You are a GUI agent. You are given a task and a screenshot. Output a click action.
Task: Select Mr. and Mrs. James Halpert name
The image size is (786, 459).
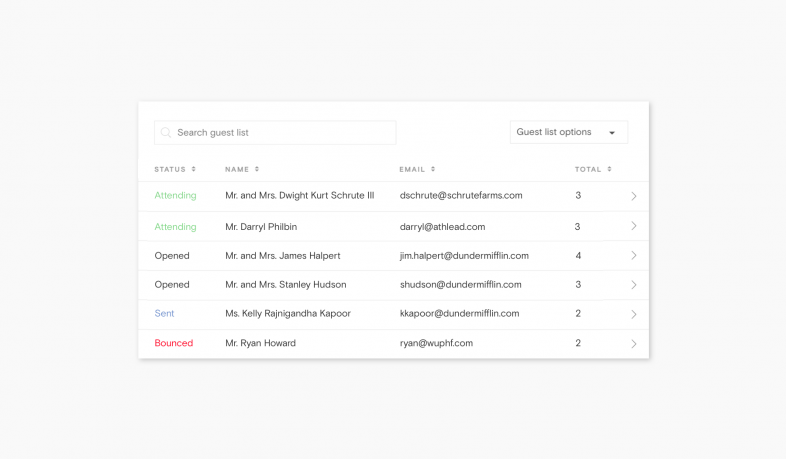283,256
